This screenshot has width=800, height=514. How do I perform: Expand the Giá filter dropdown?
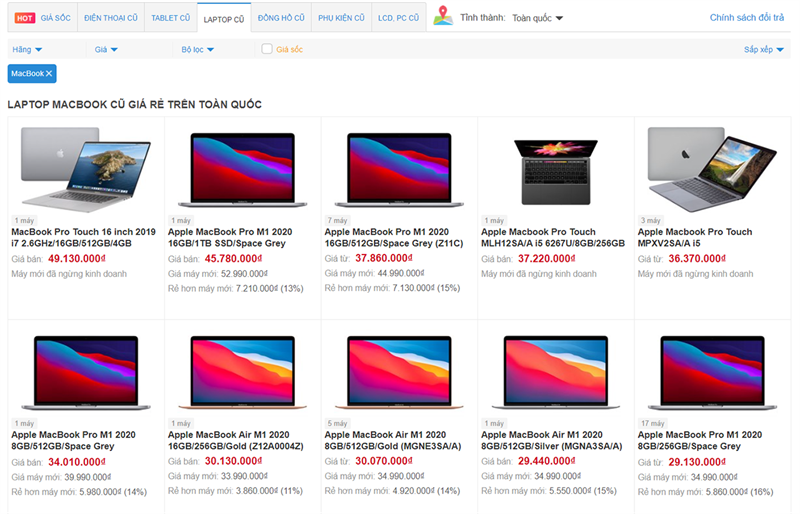[x=106, y=50]
